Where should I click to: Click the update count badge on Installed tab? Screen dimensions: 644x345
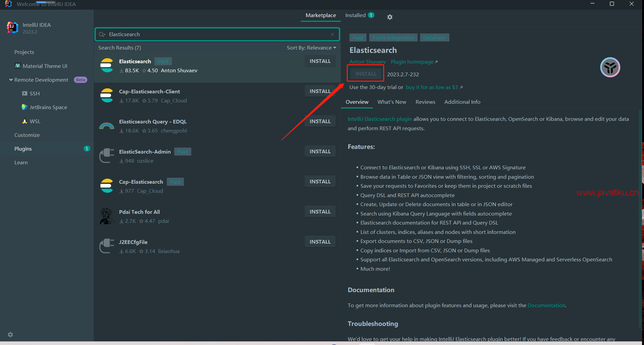[x=371, y=15]
